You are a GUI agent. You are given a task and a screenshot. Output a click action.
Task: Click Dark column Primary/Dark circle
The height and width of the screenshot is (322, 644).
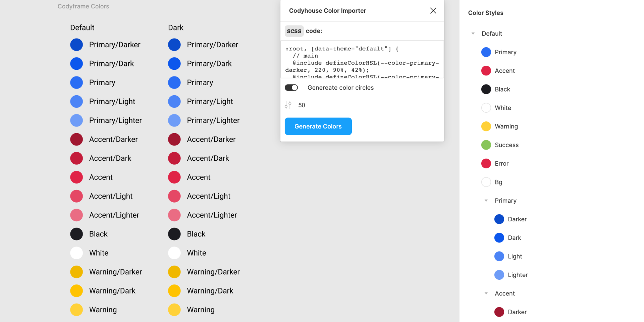174,64
